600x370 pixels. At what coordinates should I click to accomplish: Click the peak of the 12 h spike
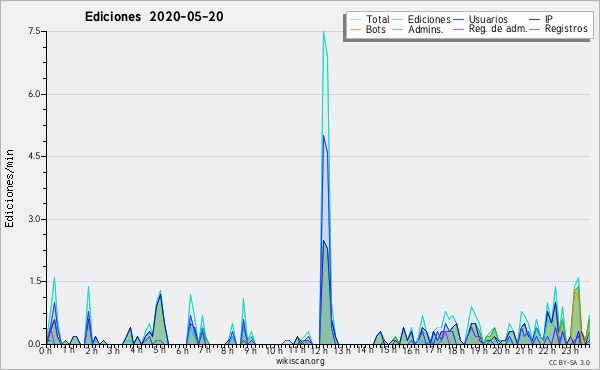[x=324, y=32]
